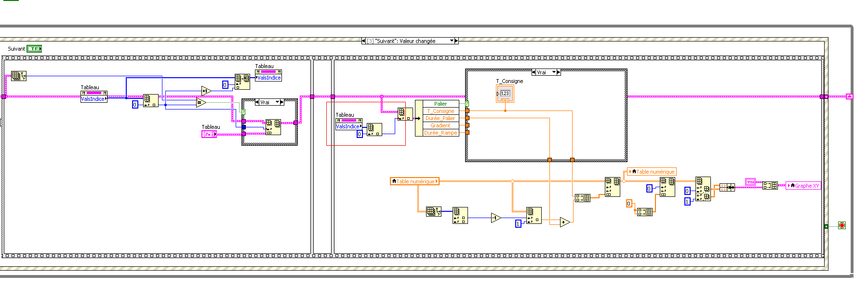
Task: Click the green tunnel wired to stop terminal
Action: click(826, 226)
